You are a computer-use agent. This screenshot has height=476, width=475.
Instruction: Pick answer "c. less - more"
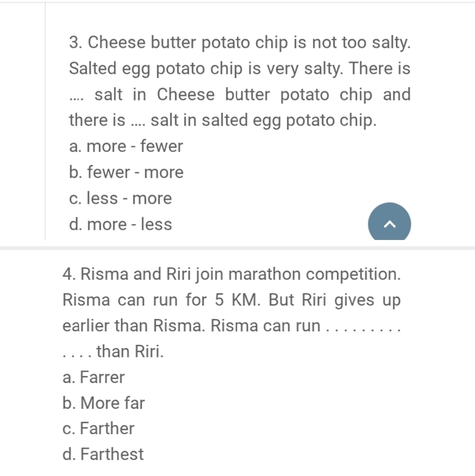[x=121, y=198]
